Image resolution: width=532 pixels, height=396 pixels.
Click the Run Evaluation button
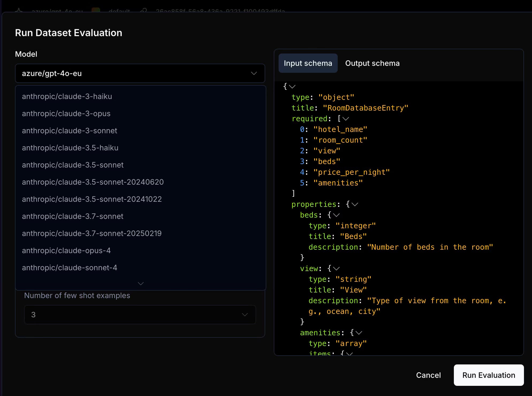point(488,375)
